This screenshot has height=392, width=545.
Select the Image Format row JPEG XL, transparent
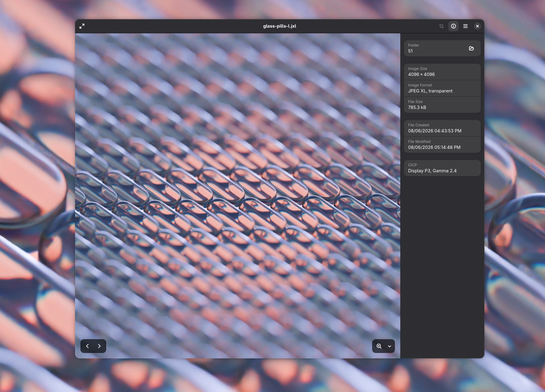pos(442,88)
